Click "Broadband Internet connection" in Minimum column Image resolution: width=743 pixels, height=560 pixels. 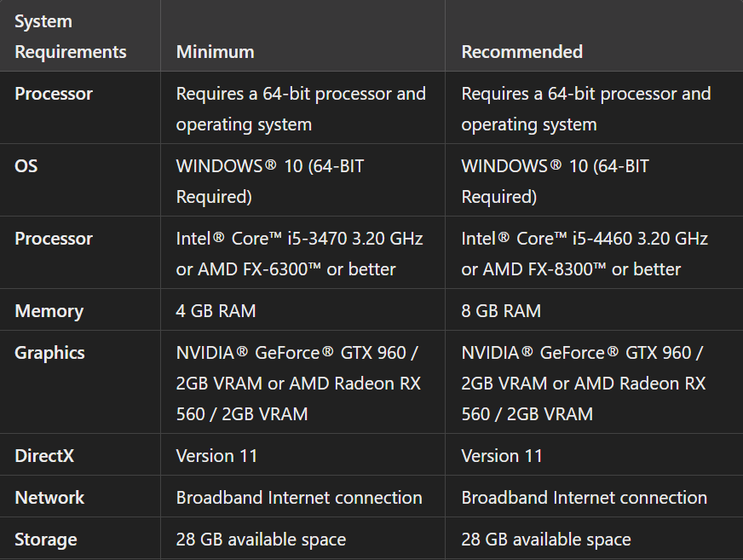(x=299, y=498)
